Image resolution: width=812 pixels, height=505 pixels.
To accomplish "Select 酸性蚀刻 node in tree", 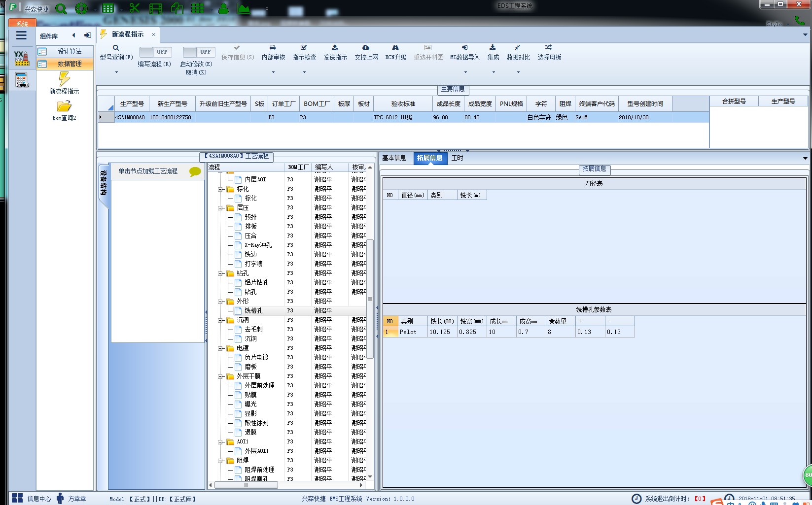I will tap(256, 423).
